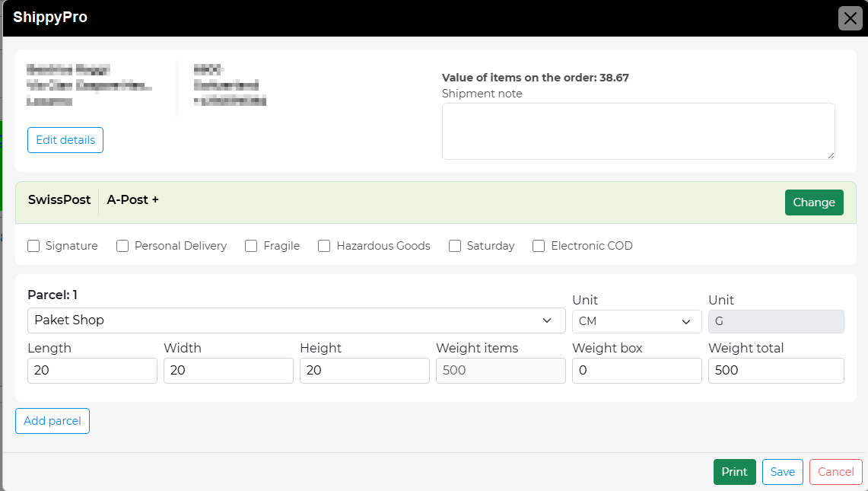Focus the Shipment note text area

tap(637, 131)
